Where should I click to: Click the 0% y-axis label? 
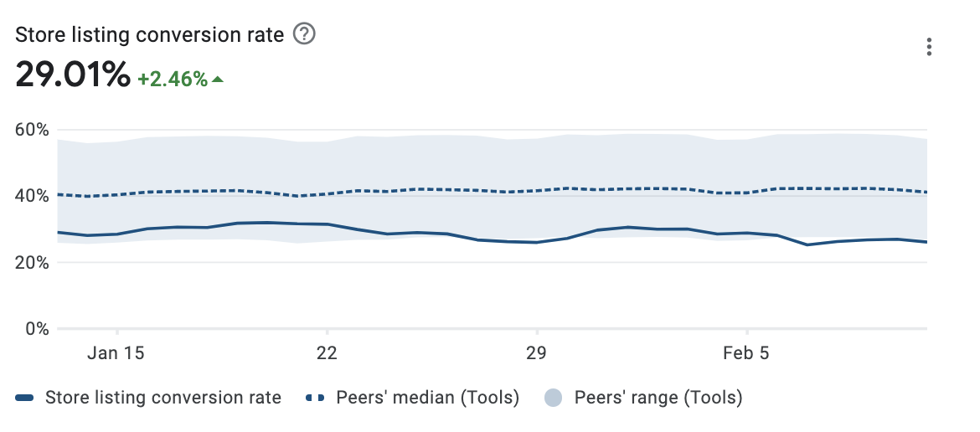coord(37,328)
